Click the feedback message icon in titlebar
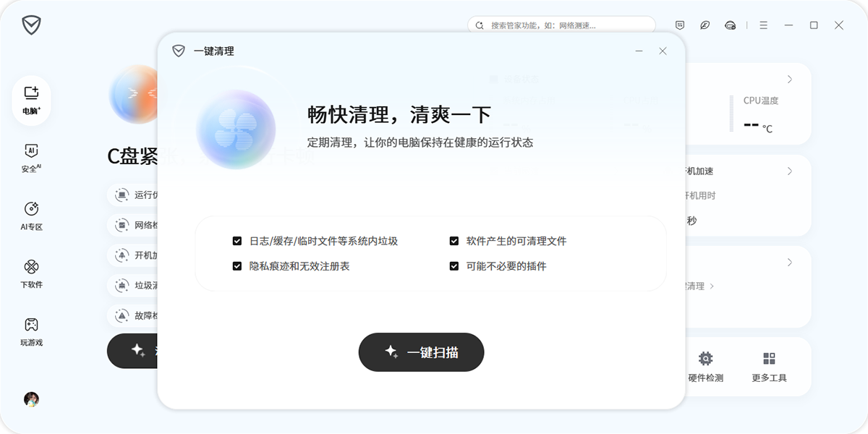Image resolution: width=868 pixels, height=434 pixels. click(679, 25)
